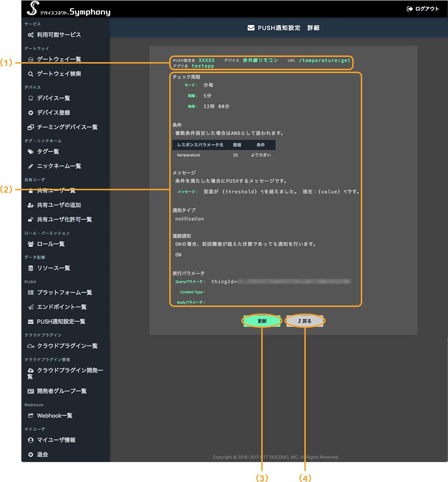Click the testapp application name
Viewport: 448px width, 482px height.
(x=203, y=66)
